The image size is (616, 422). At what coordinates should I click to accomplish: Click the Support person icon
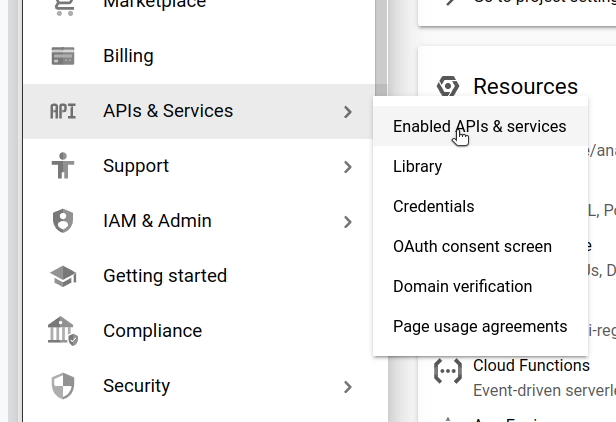63,166
